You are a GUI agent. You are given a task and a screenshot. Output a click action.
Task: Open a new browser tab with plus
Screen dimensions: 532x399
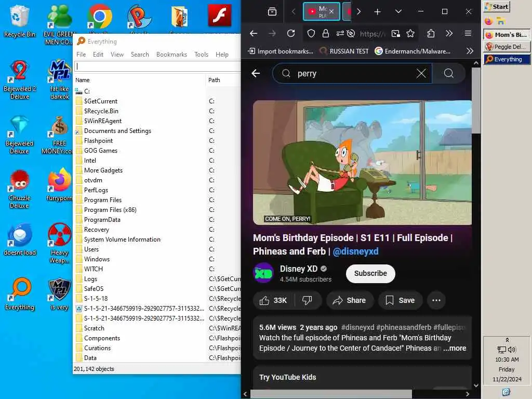[x=377, y=12]
